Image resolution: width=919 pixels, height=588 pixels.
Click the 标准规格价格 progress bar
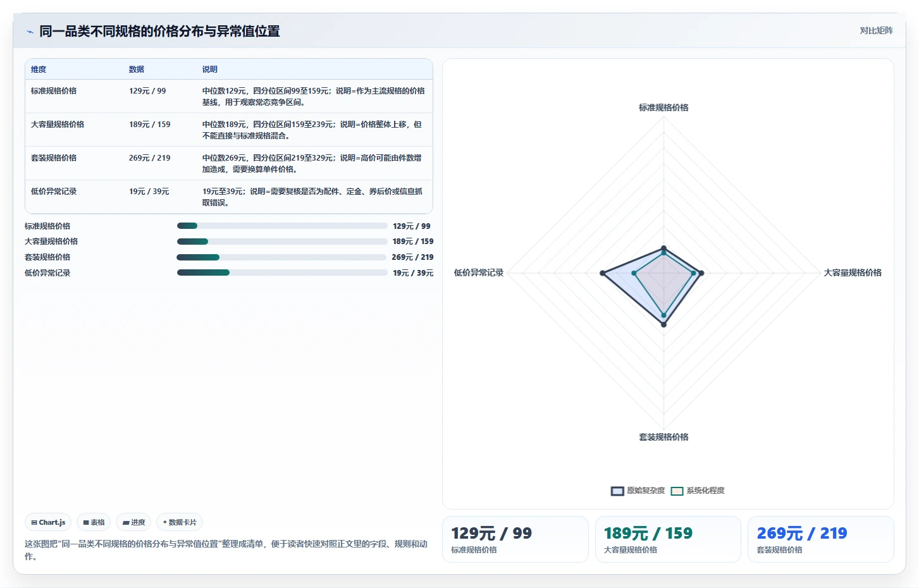point(282,226)
